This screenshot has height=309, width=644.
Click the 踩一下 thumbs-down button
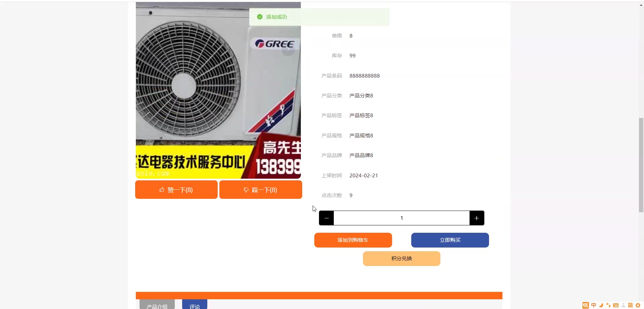(x=261, y=190)
